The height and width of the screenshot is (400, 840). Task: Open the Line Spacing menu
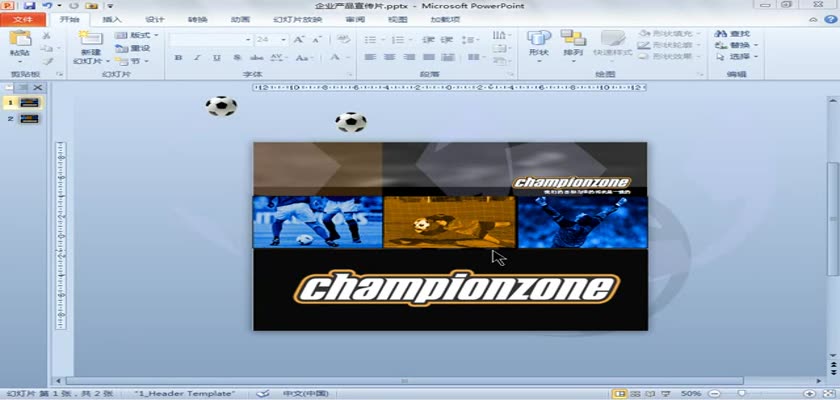point(470,40)
